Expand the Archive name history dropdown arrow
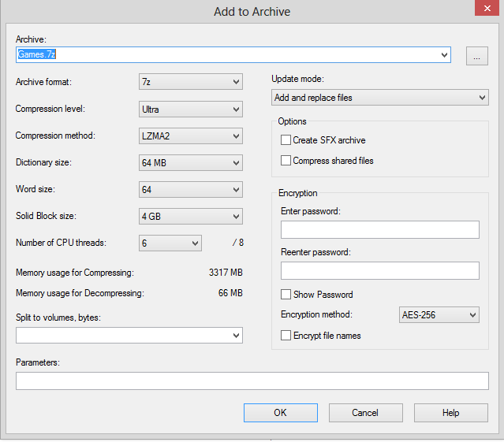The image size is (504, 442). (444, 54)
